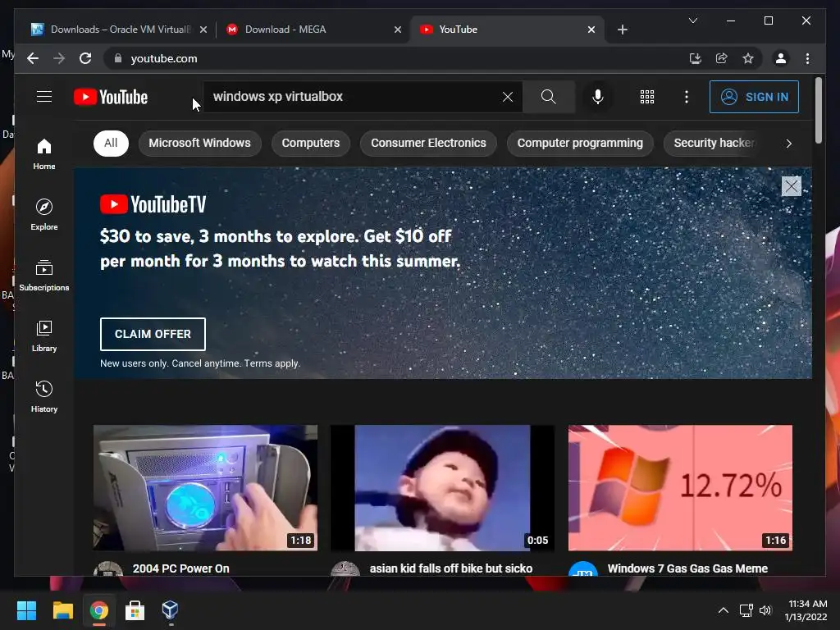Click the CLAIM OFFER button
The height and width of the screenshot is (630, 840).
pos(153,334)
